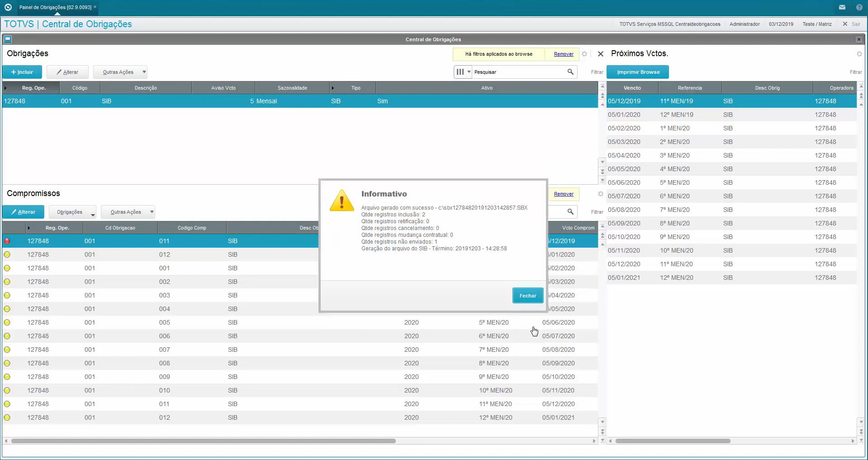
Task: Close the Painel de Obrigações tab
Action: click(x=95, y=7)
